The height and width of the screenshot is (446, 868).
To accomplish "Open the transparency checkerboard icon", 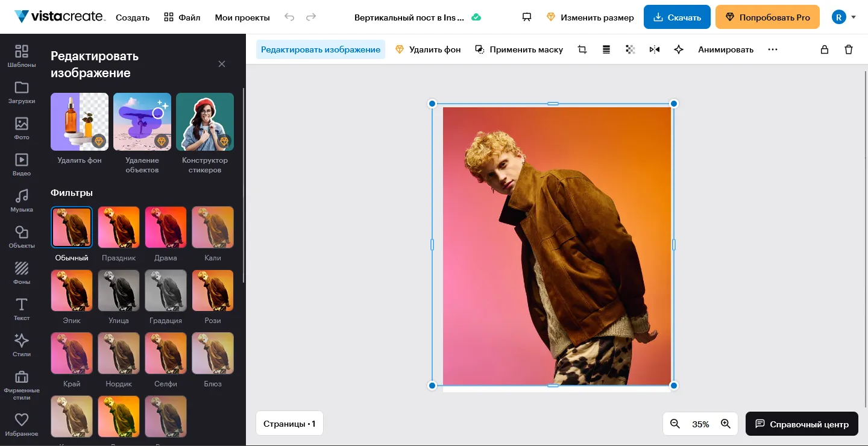I will tap(631, 49).
